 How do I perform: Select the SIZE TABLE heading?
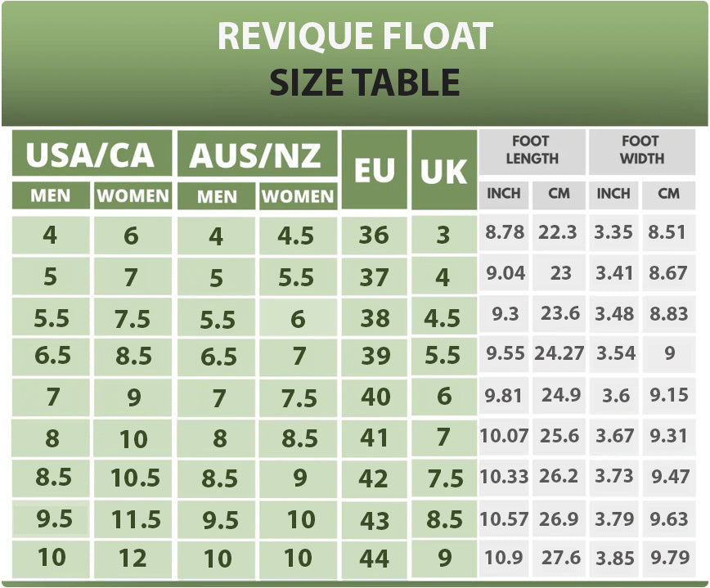pyautogui.click(x=364, y=83)
